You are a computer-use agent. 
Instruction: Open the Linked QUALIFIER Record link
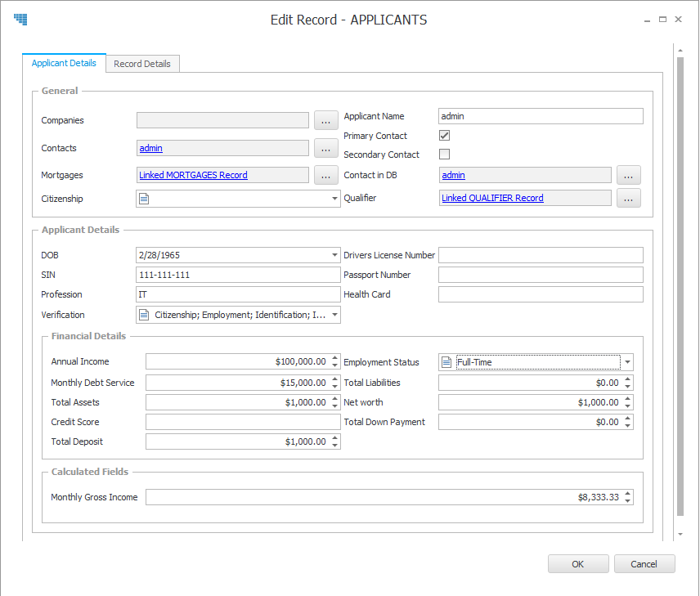[x=492, y=198]
